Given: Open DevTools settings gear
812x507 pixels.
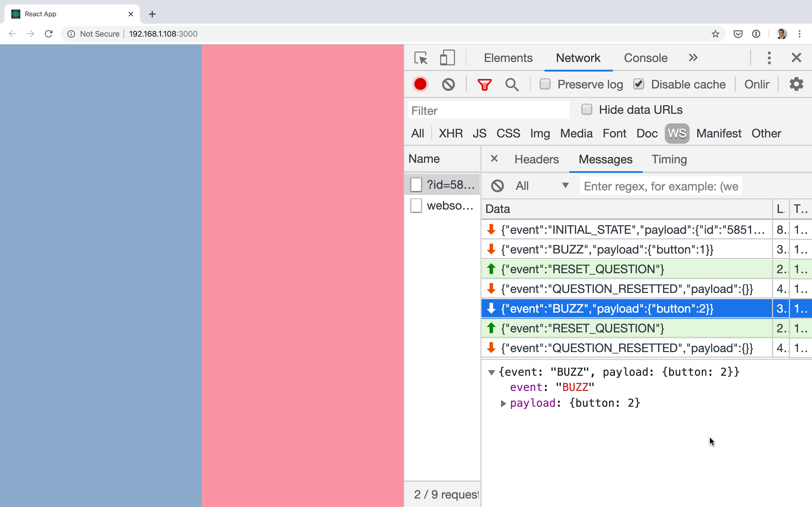Looking at the screenshot, I should click(796, 84).
